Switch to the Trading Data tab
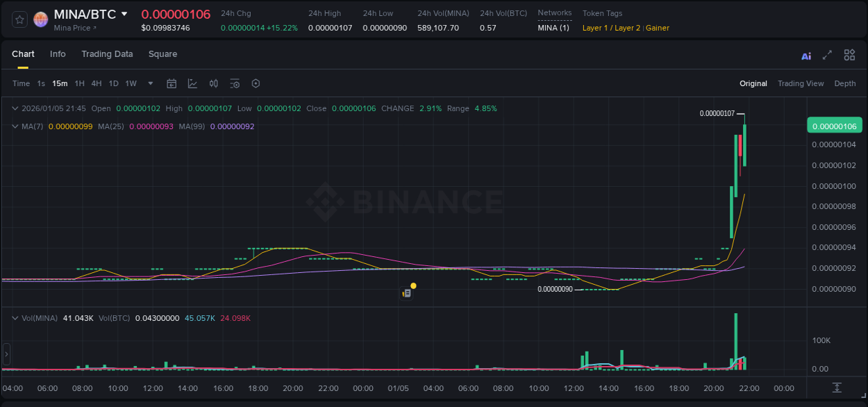Image resolution: width=868 pixels, height=407 pixels. pos(107,54)
